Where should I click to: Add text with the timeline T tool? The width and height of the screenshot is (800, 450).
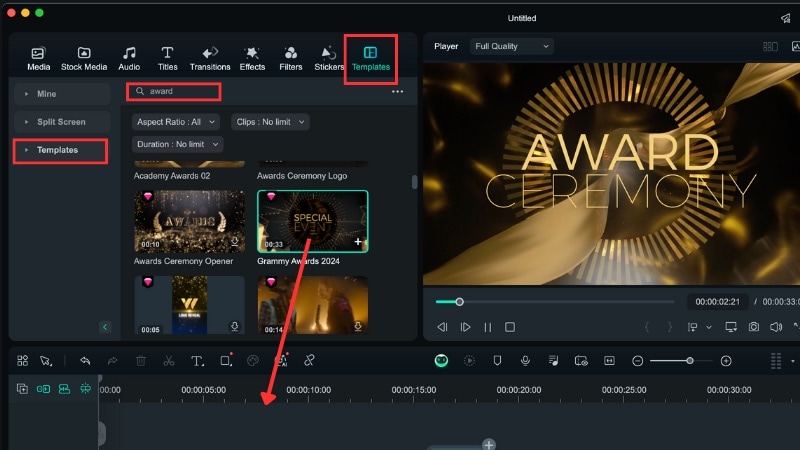(x=197, y=361)
